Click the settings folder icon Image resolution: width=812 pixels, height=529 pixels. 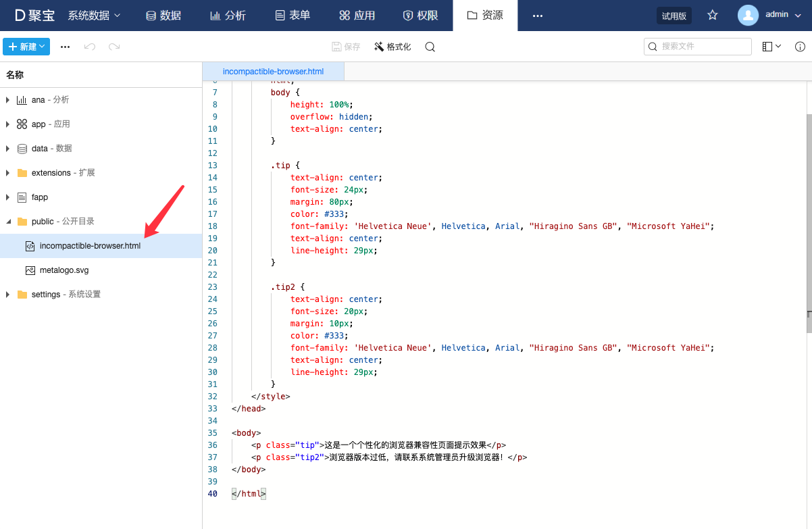(x=22, y=295)
